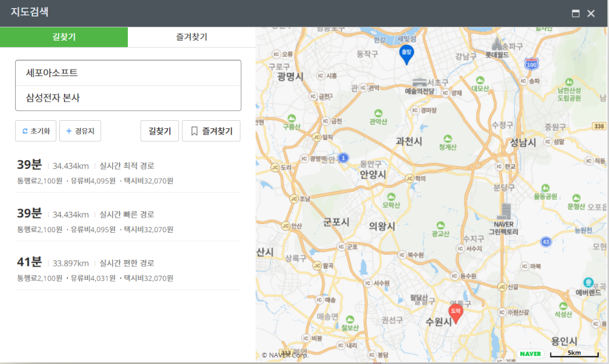Click the 북수원 IC marker
Screen dimensions: 609x364
point(402,254)
